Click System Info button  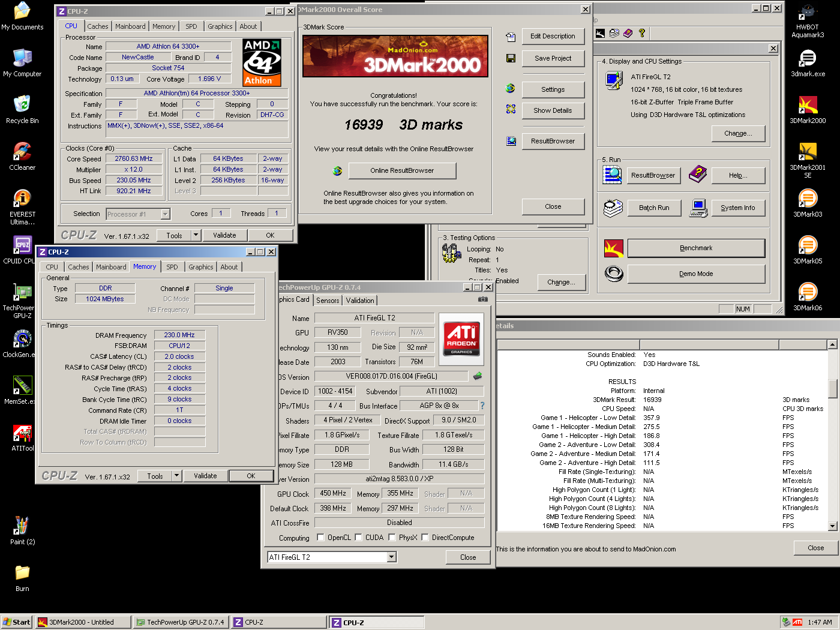(x=738, y=208)
